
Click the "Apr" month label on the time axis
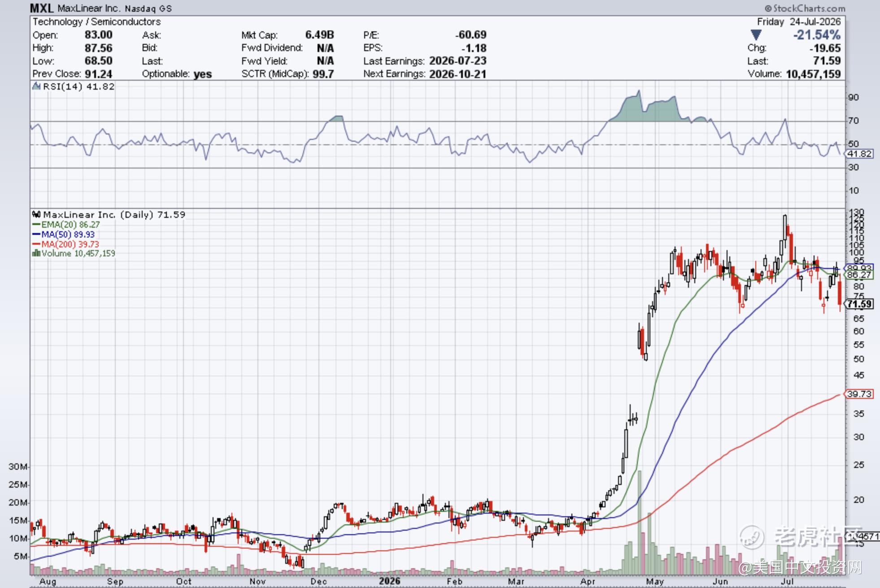pyautogui.click(x=588, y=582)
